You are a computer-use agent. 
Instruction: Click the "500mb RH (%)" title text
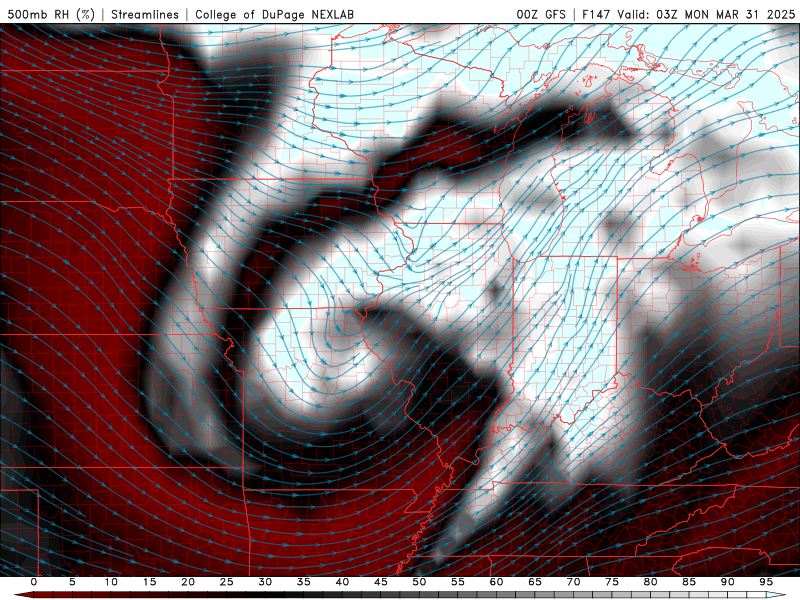[52, 14]
